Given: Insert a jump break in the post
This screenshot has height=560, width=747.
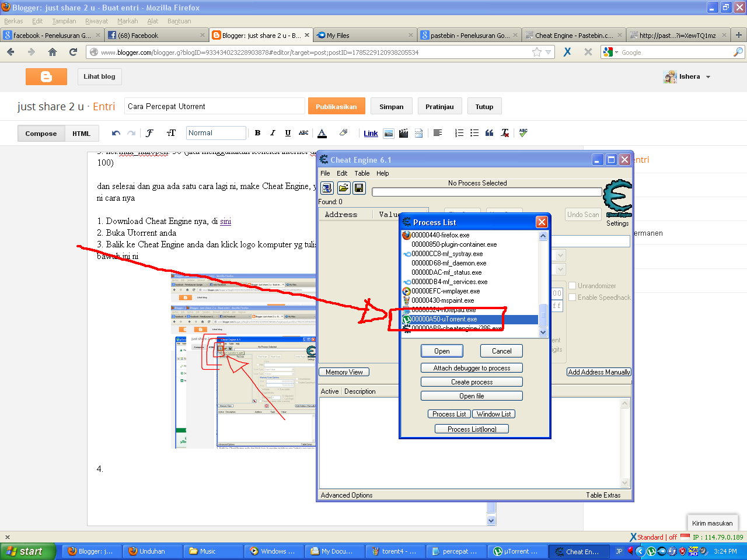Looking at the screenshot, I should click(418, 133).
